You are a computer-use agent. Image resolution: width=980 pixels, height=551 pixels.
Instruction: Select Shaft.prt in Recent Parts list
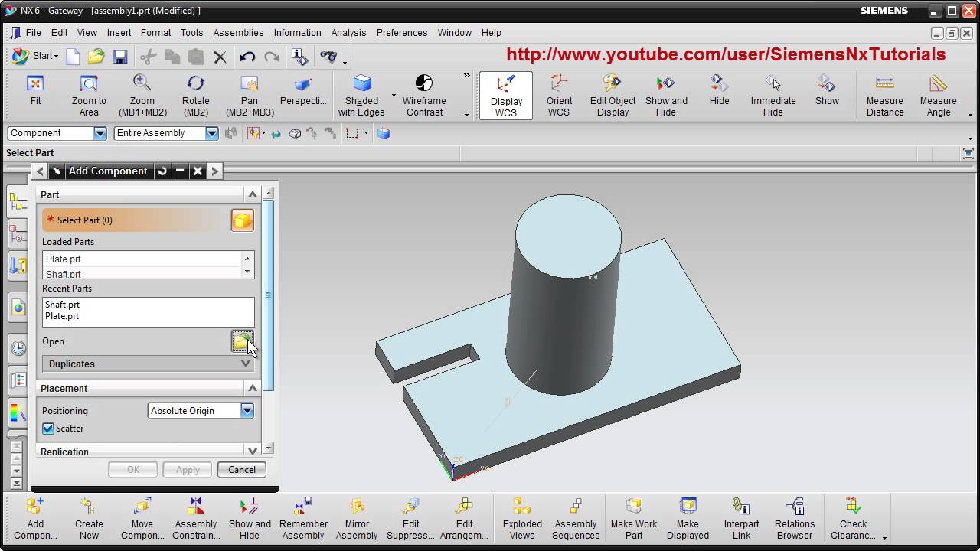click(x=62, y=305)
